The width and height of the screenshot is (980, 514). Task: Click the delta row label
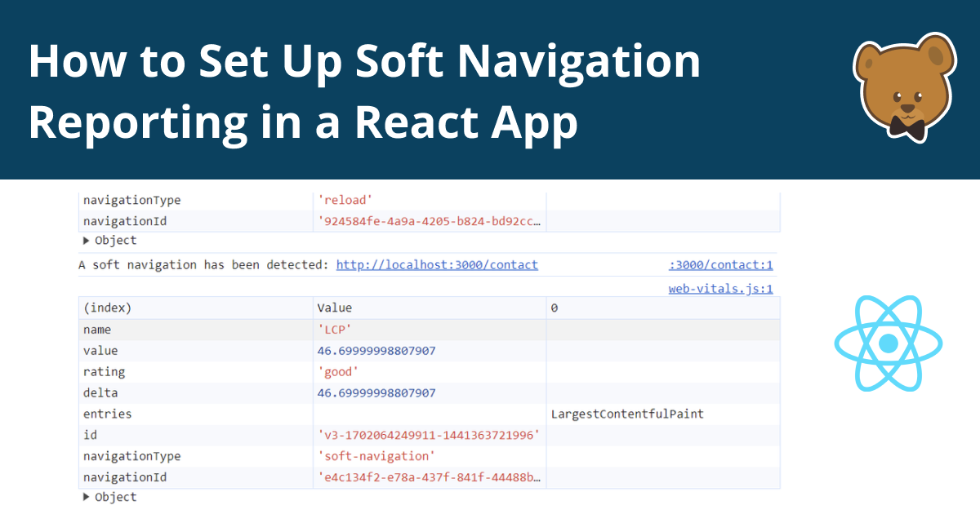coord(100,393)
